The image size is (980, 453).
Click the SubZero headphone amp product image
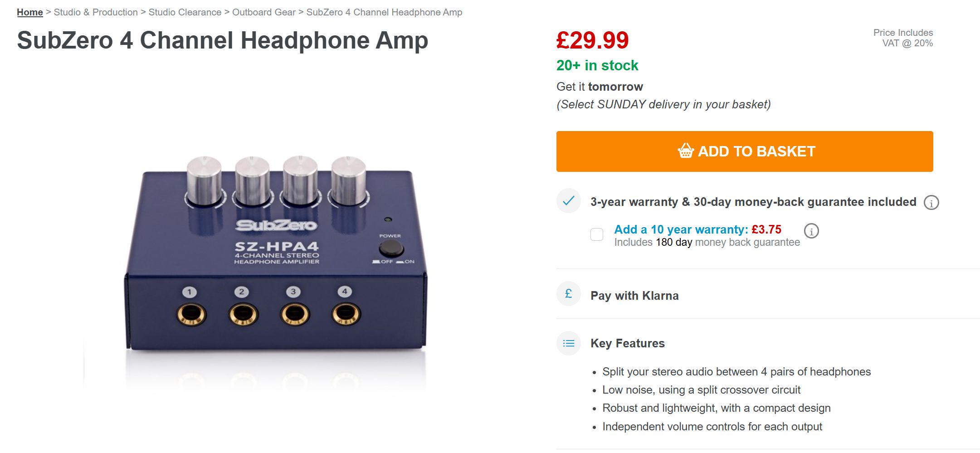click(276, 258)
